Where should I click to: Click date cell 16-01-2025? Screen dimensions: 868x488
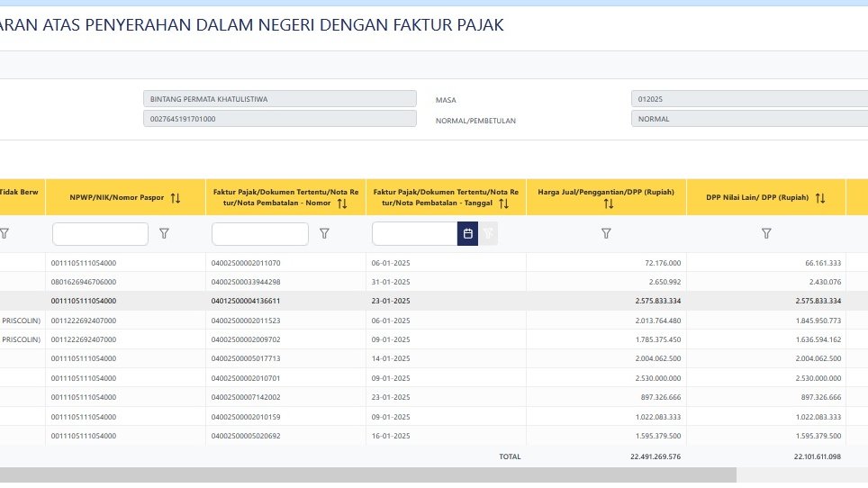point(391,436)
